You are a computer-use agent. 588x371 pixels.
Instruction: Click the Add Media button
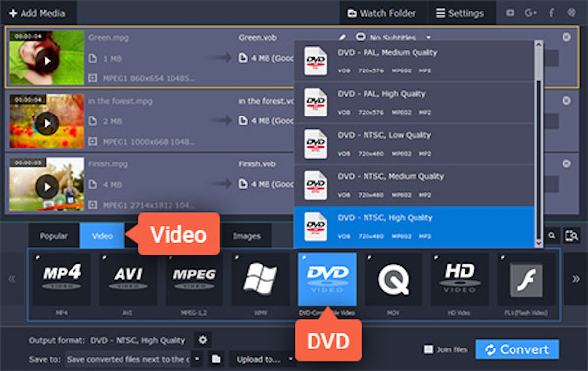pyautogui.click(x=37, y=13)
